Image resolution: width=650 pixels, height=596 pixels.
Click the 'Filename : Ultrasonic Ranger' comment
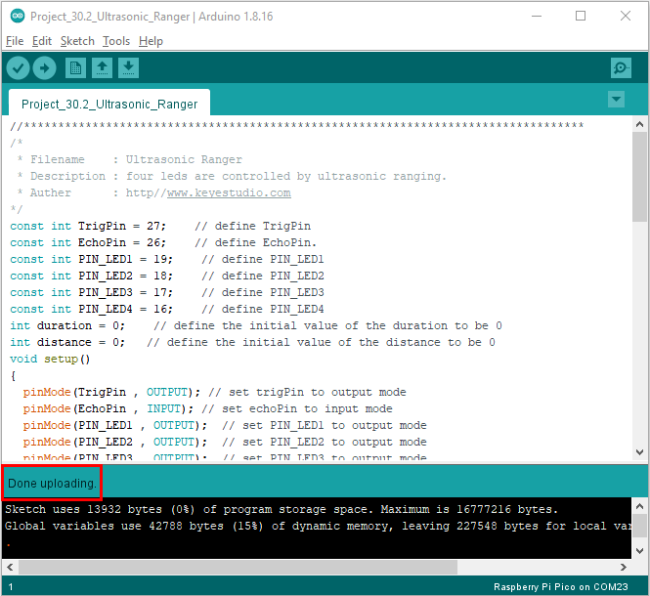(x=130, y=160)
